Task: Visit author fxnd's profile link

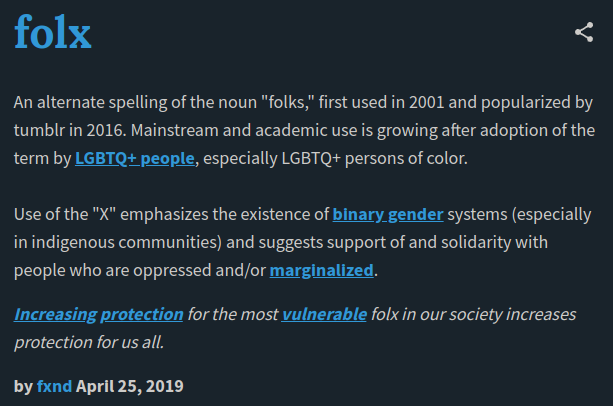Action: click(x=54, y=386)
